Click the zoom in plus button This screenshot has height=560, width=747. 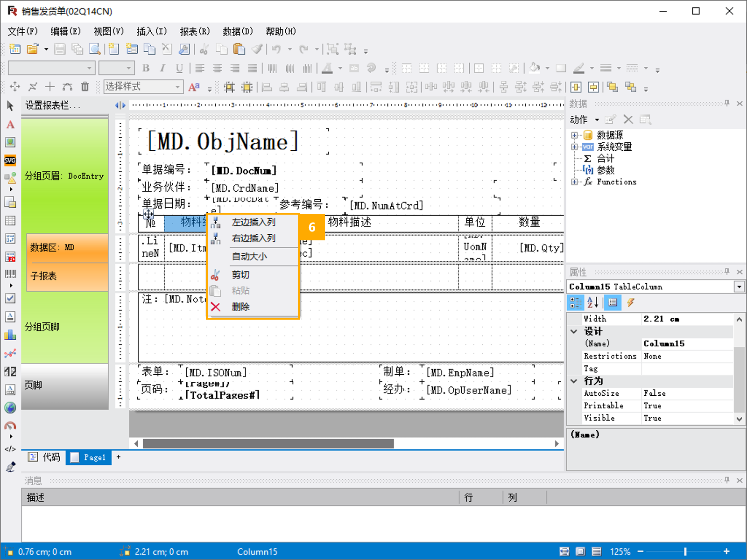click(x=726, y=552)
